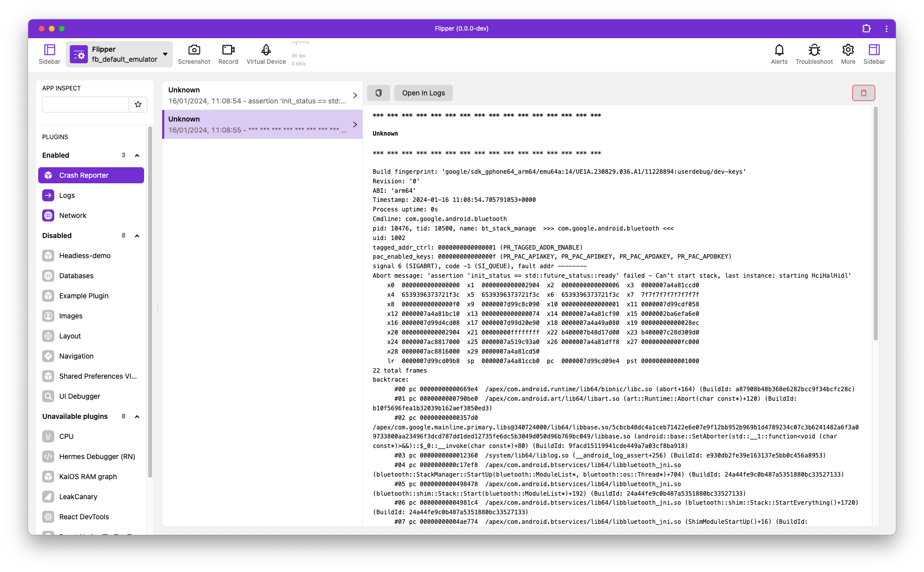Image resolution: width=924 pixels, height=572 pixels.
Task: Select the 11:08:55 Unknown crash entry
Action: tap(262, 125)
